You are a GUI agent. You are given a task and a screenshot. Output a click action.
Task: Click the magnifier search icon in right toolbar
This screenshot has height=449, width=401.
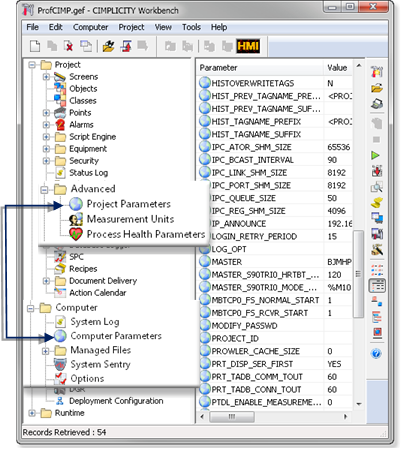coord(377,187)
